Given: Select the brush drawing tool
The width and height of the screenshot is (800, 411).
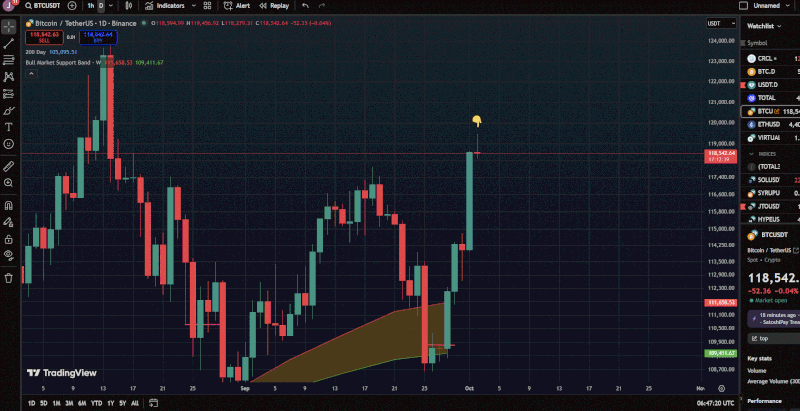Looking at the screenshot, I should 9,111.
